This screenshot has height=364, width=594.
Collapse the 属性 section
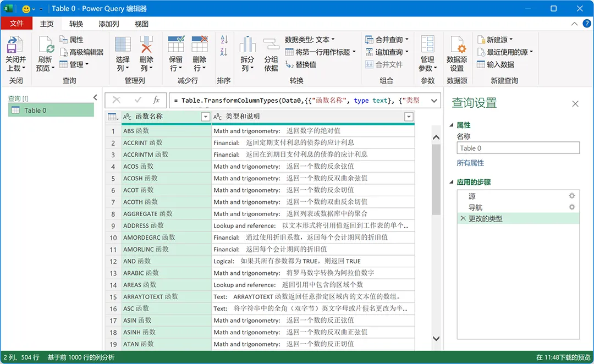coord(451,125)
